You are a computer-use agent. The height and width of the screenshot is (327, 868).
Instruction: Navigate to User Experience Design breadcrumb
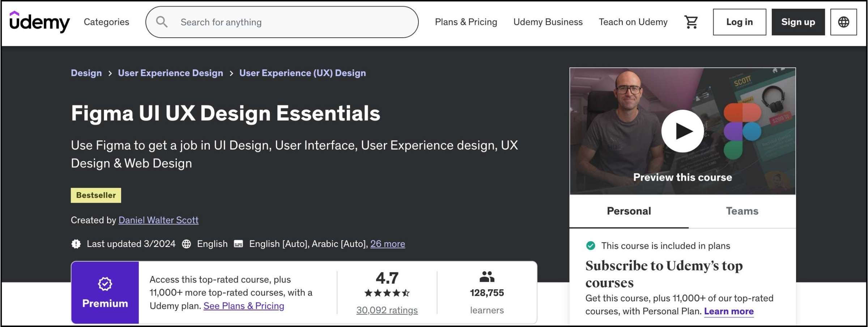[170, 73]
